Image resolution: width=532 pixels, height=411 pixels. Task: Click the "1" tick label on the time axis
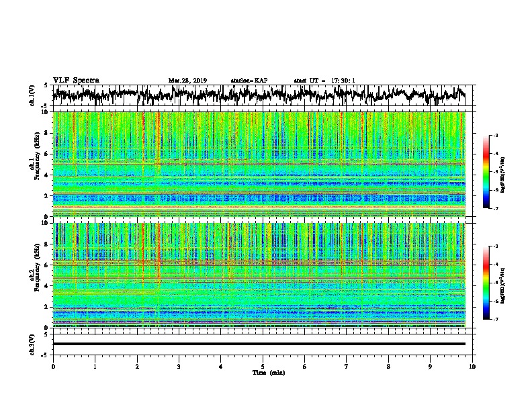(x=95, y=367)
